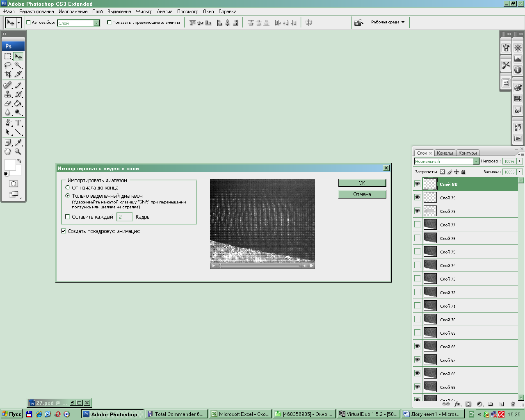Hide layer Слой 80 via eye icon
Viewport: 525px width, 420px height.
417,184
